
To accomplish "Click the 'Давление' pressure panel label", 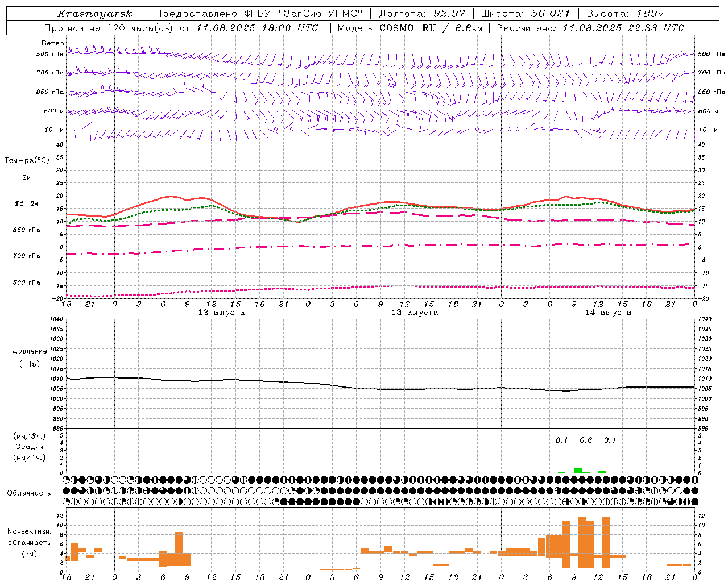I will click(30, 351).
